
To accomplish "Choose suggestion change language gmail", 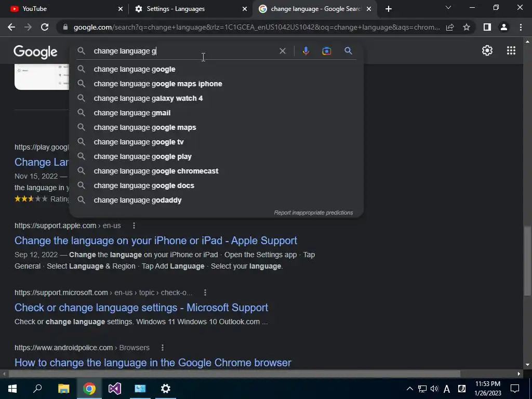I will click(216, 113).
